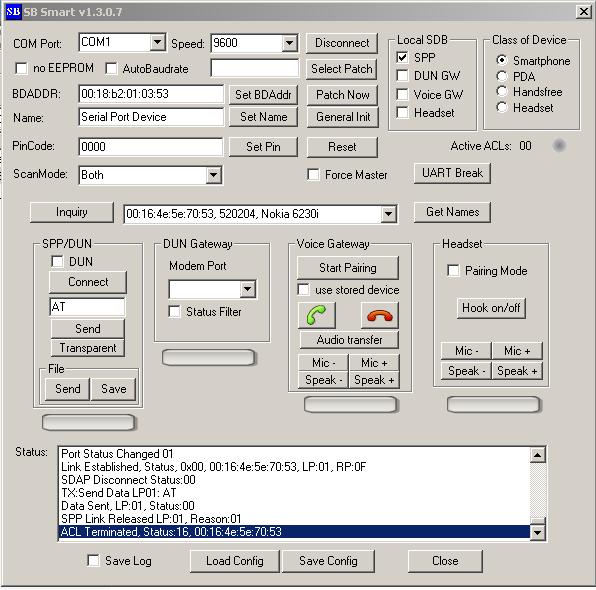
Task: Check the Headset box in Local SDB
Action: coord(402,113)
